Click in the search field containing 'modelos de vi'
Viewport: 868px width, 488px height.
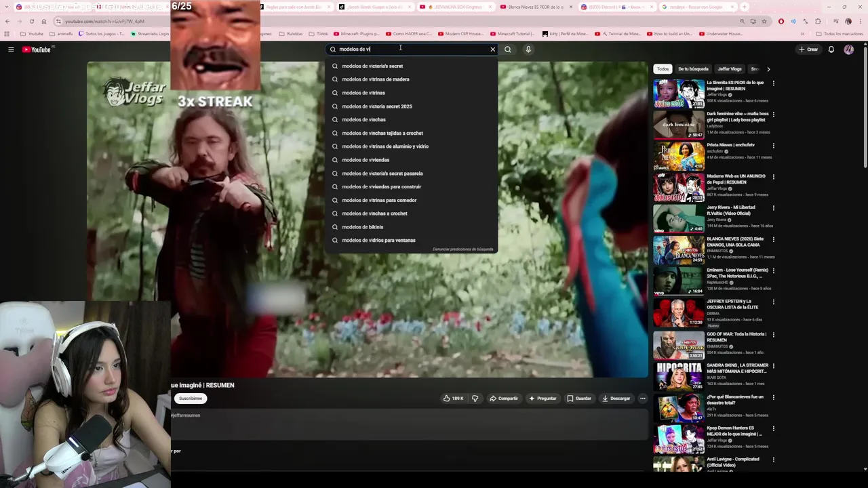(x=412, y=49)
